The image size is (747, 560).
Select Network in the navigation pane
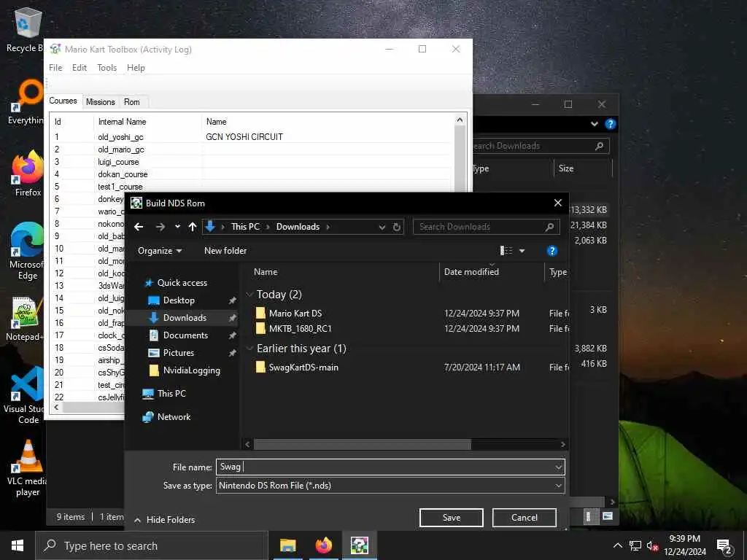174,417
